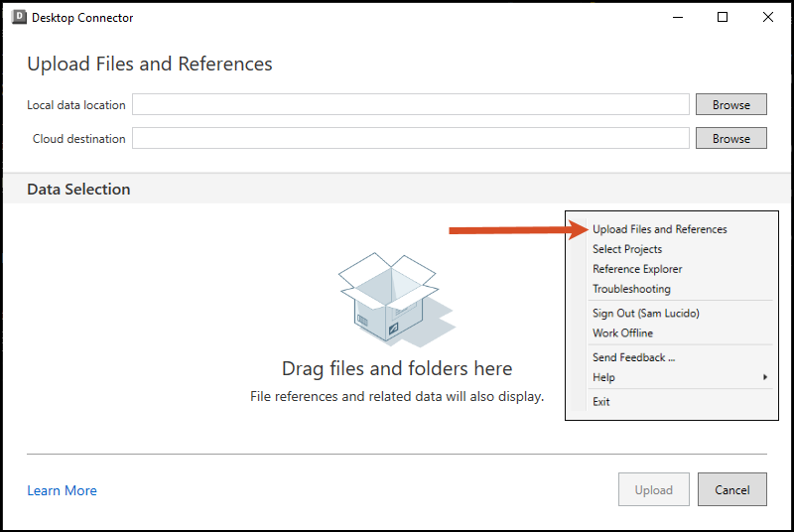Cancel the upload dialog
The image size is (794, 532).
click(x=732, y=489)
